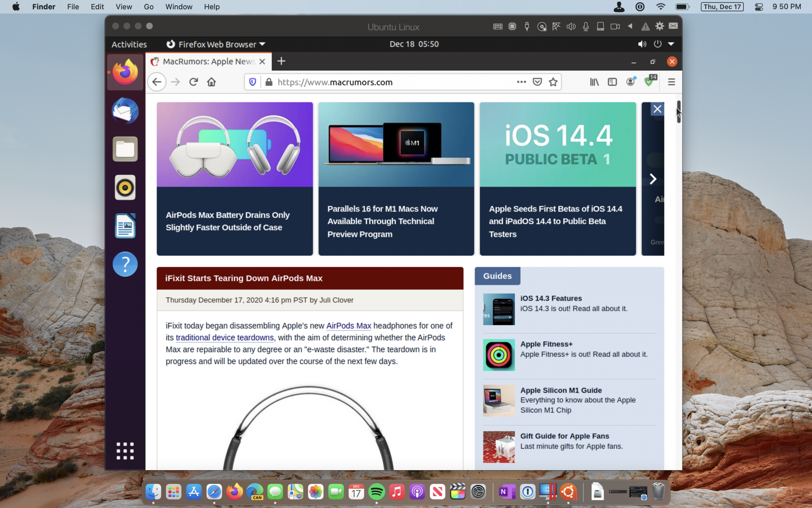
Task: Close the carousel with the X
Action: (657, 109)
